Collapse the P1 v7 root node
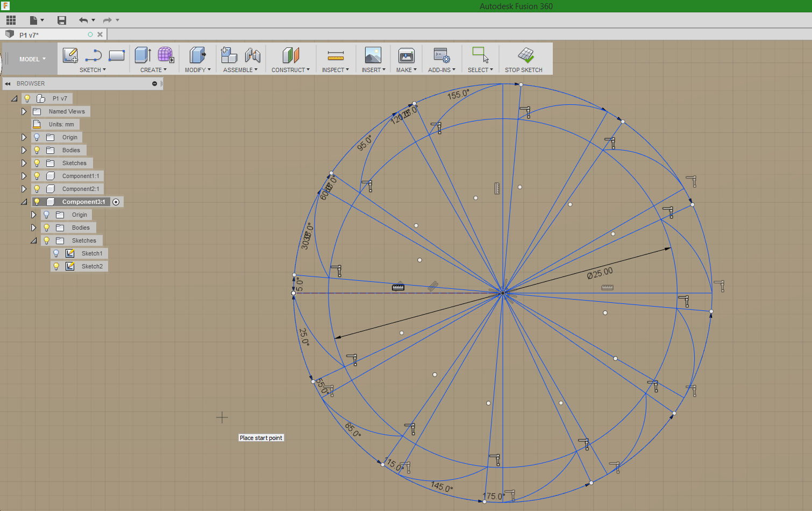 (15, 98)
